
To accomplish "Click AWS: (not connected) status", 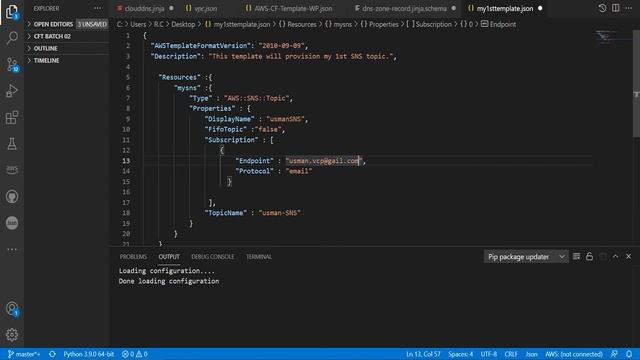I will tap(573, 354).
